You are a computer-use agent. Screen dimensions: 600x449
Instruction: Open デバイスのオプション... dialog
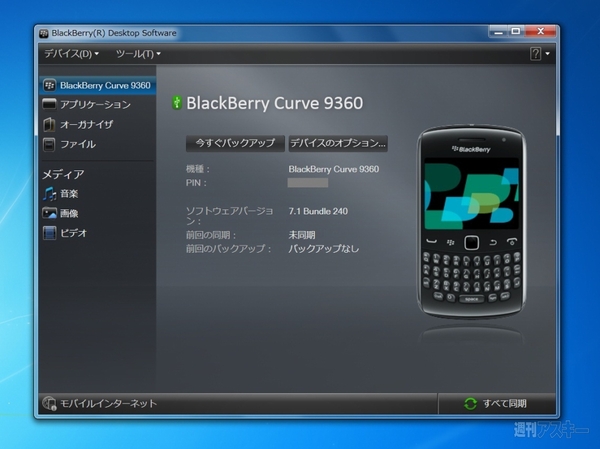[338, 143]
